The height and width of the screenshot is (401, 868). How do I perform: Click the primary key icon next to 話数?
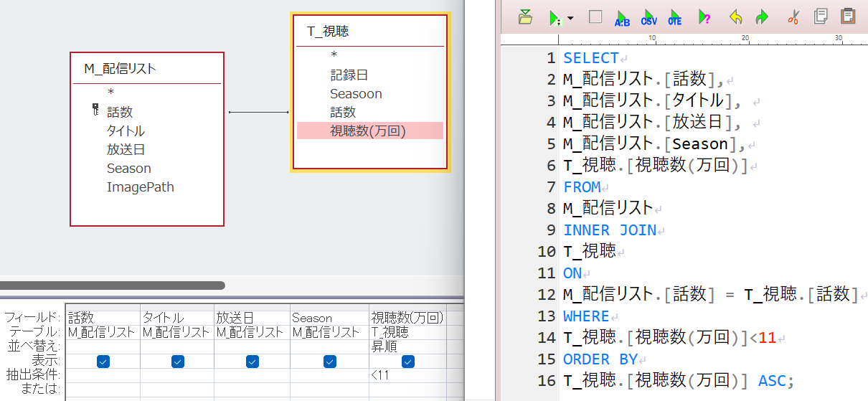click(x=95, y=110)
